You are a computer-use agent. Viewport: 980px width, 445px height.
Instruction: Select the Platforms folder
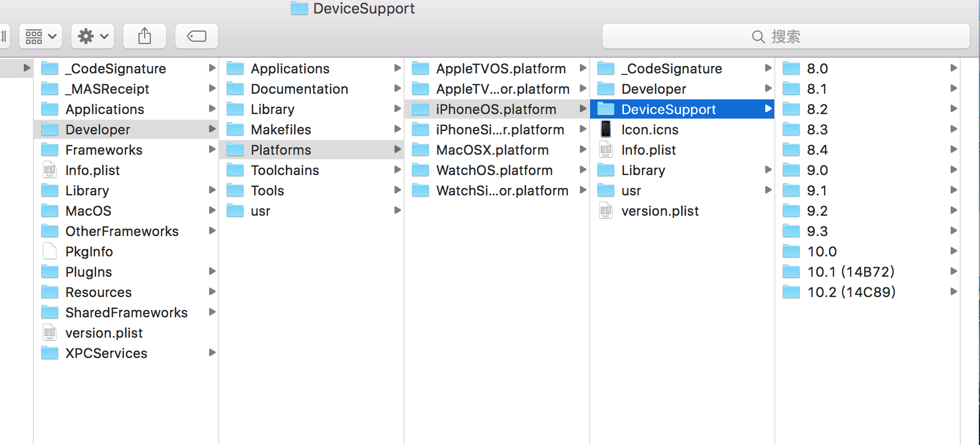point(311,150)
